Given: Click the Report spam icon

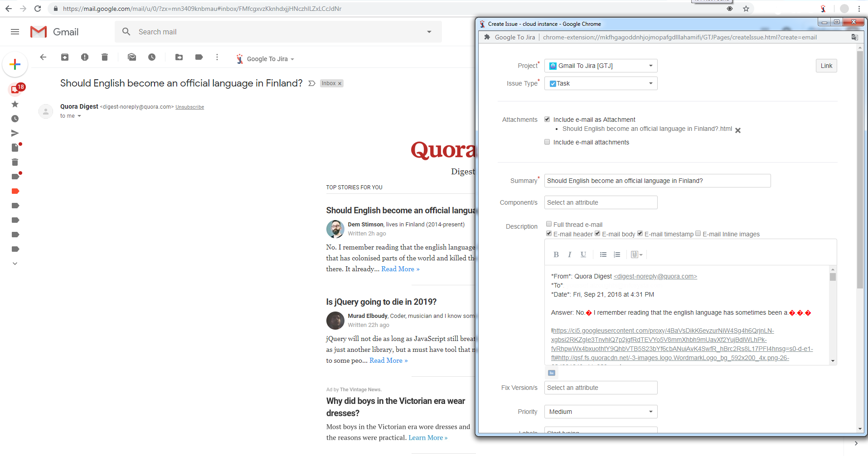Looking at the screenshot, I should [x=85, y=57].
